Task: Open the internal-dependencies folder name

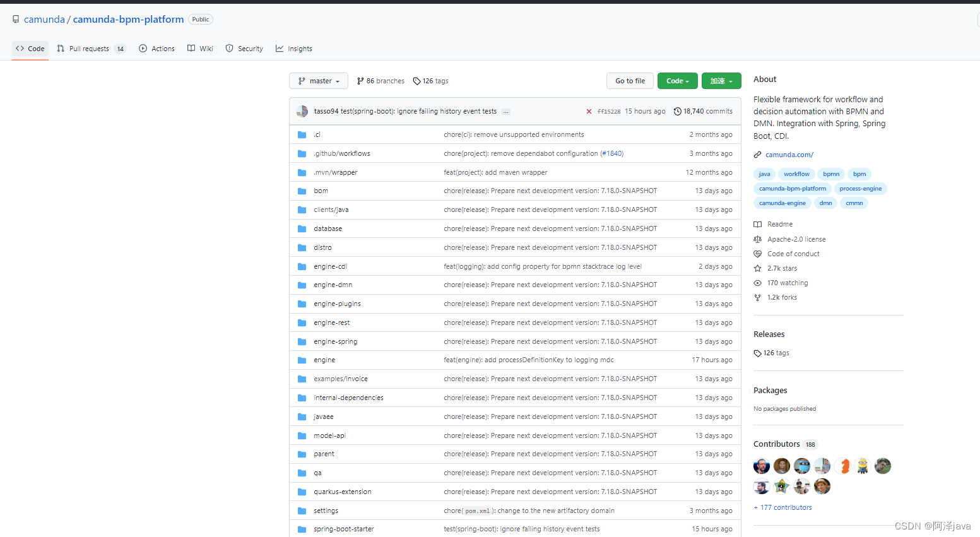Action: tap(348, 398)
